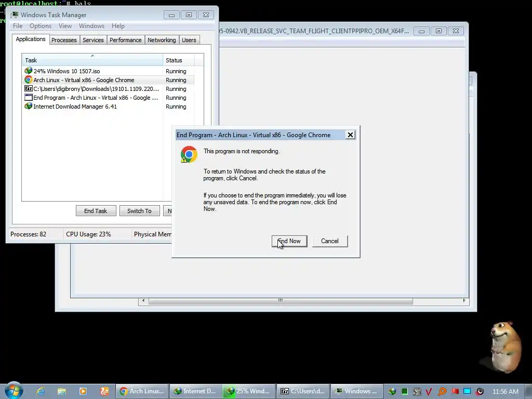Click the round dark tray icon
Image resolution: width=532 pixels, height=399 pixels.
point(480,391)
